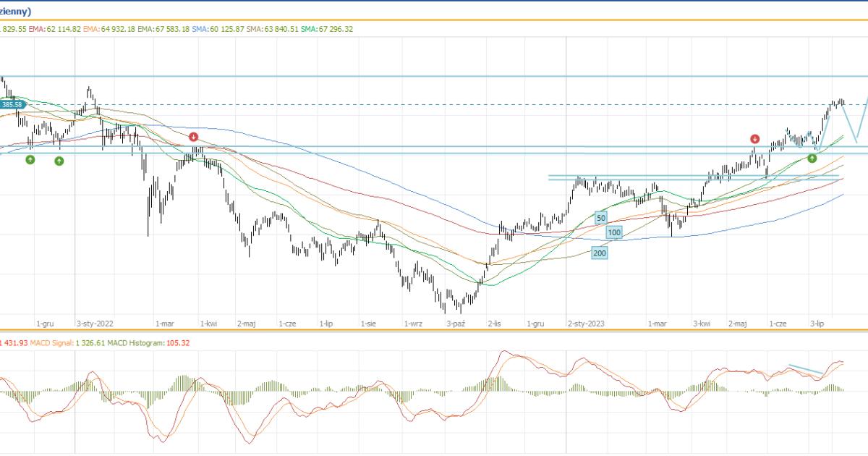868x456 pixels.
Task: Click the SMA 60 125.87 legend entry
Action: 218,29
